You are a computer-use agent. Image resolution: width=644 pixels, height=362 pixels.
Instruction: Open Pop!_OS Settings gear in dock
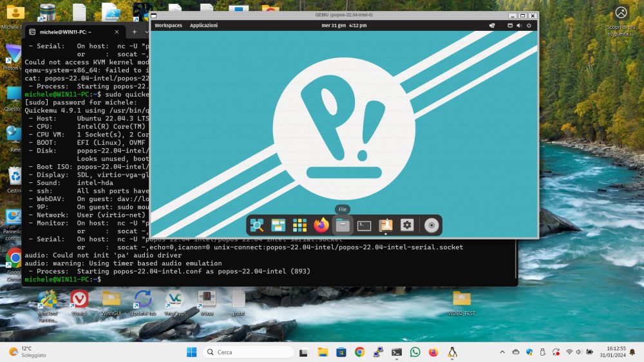(x=406, y=225)
